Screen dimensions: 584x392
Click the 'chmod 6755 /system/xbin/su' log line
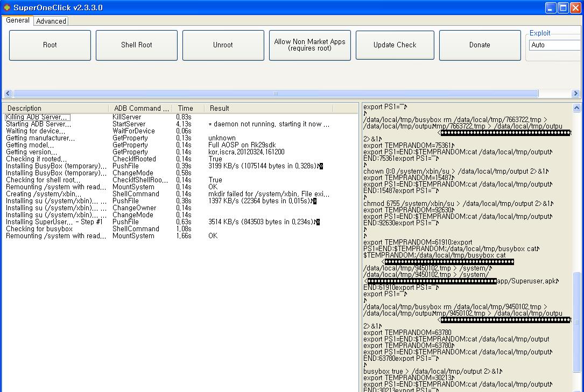[x=458, y=204]
